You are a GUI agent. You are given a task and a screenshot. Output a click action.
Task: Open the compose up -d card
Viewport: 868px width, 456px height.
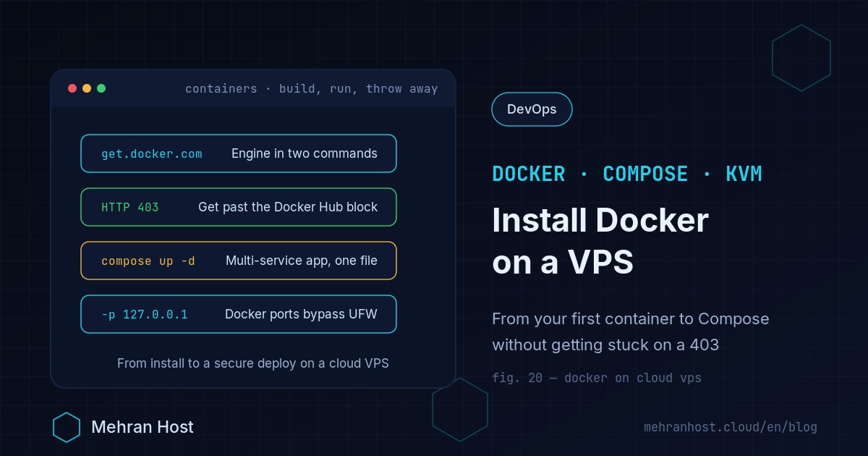click(239, 261)
